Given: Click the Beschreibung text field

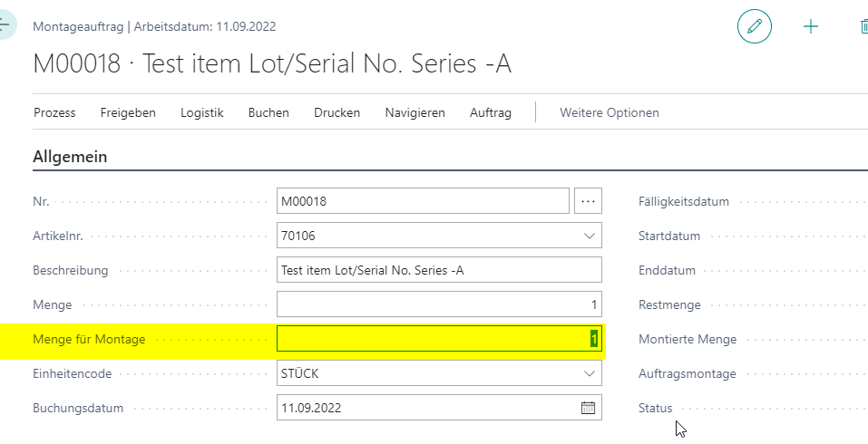Looking at the screenshot, I should click(x=439, y=270).
